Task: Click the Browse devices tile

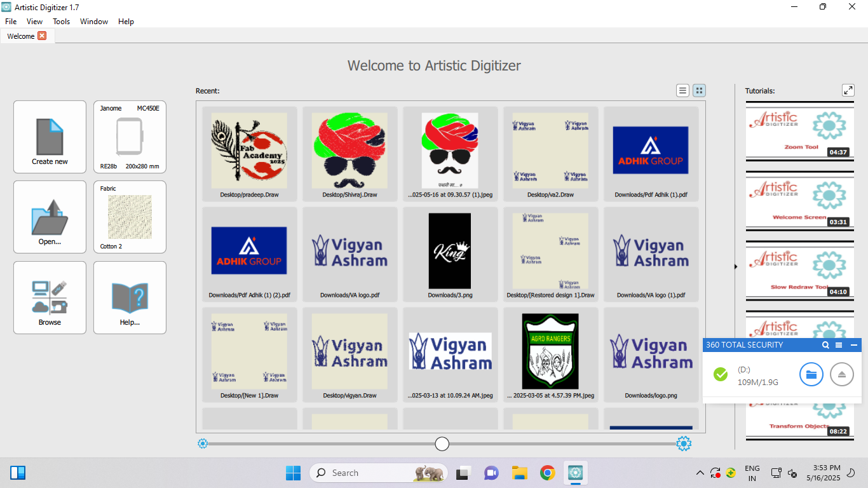Action: click(50, 297)
